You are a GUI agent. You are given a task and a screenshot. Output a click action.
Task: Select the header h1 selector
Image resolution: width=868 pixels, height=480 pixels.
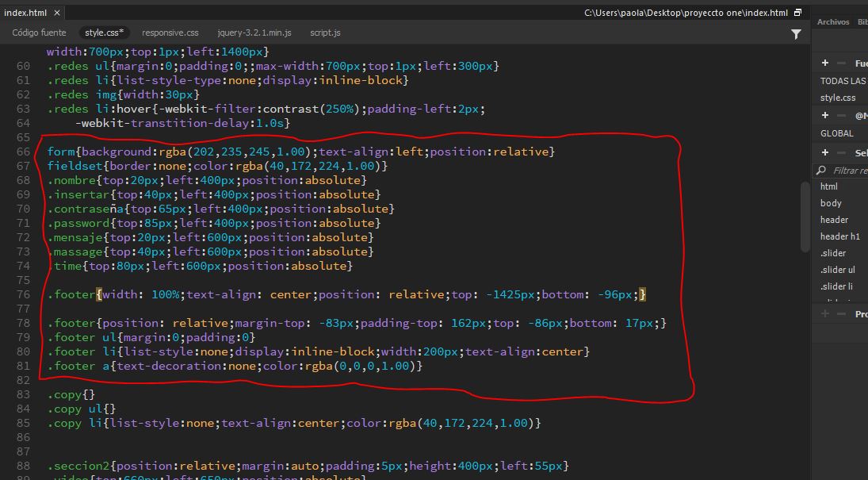(840, 236)
